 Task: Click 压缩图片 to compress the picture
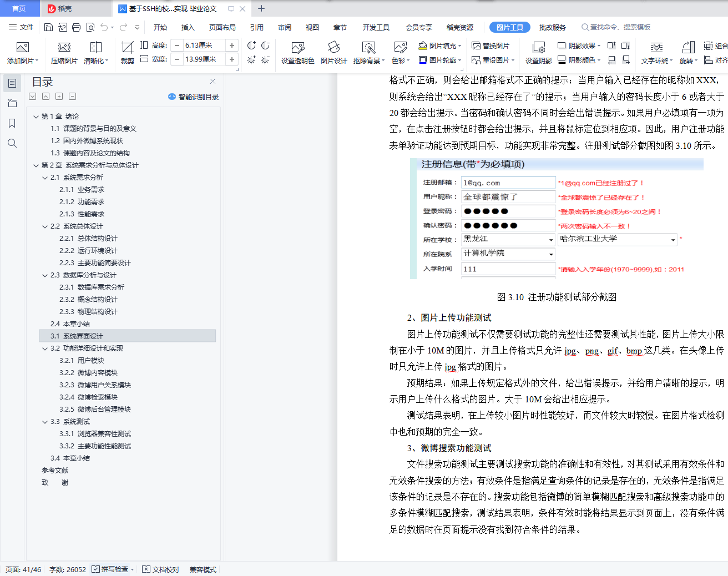pos(64,53)
